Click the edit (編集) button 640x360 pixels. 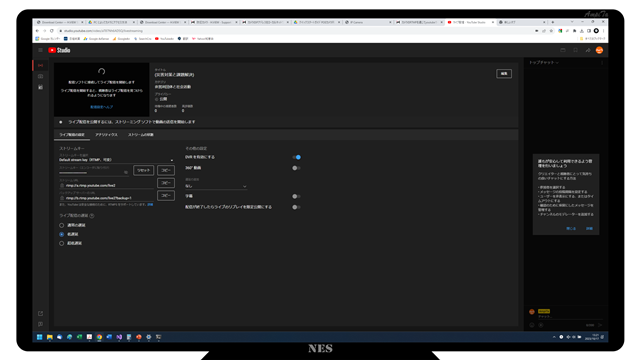point(504,73)
